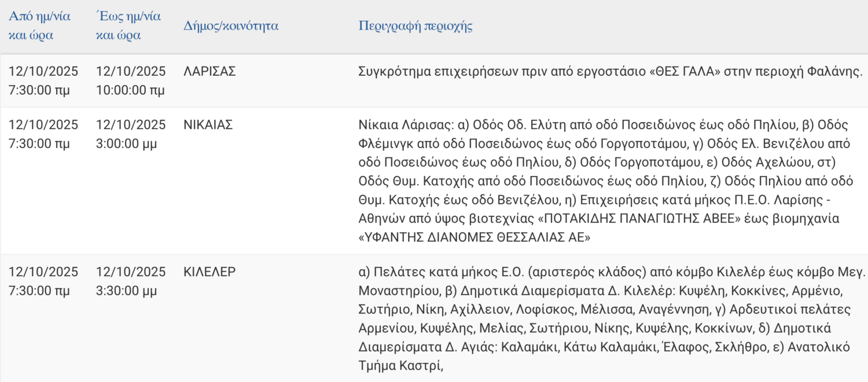Screen dimensions: 868x382
Task: Click the 3:30:00 μμ end time cell
Action: click(126, 291)
